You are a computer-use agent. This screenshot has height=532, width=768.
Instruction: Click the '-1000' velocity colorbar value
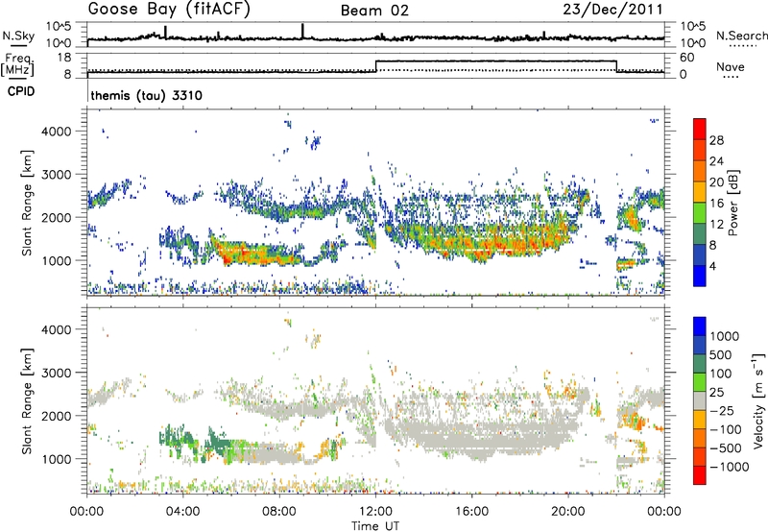(730, 467)
